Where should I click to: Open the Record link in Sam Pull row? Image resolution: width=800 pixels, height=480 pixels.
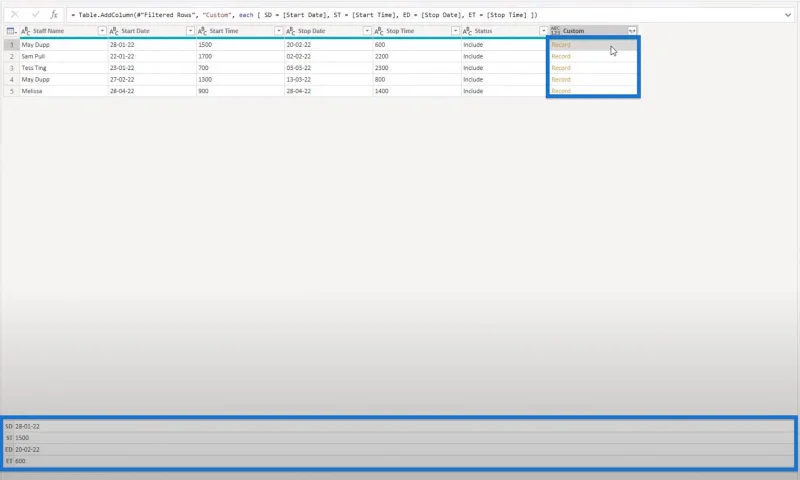tap(561, 57)
